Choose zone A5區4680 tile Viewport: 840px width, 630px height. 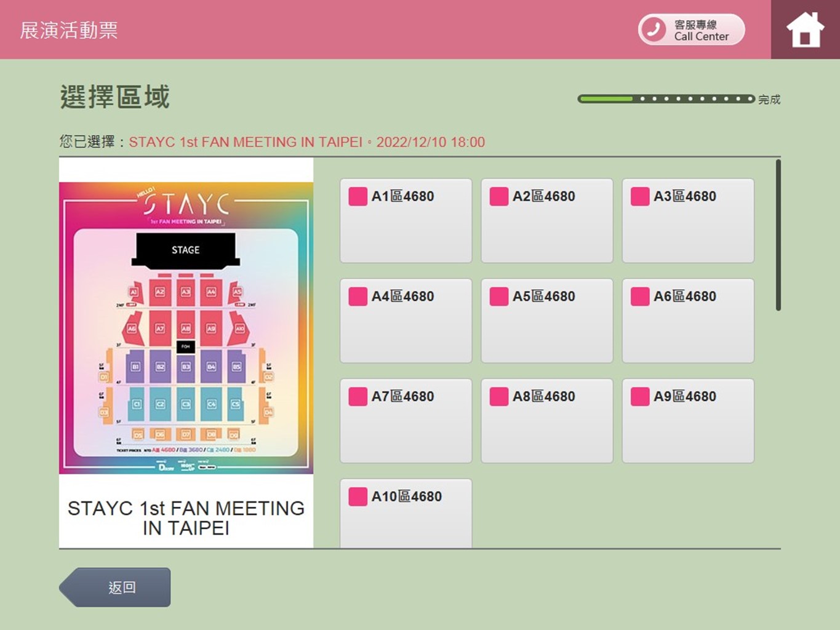(x=546, y=321)
